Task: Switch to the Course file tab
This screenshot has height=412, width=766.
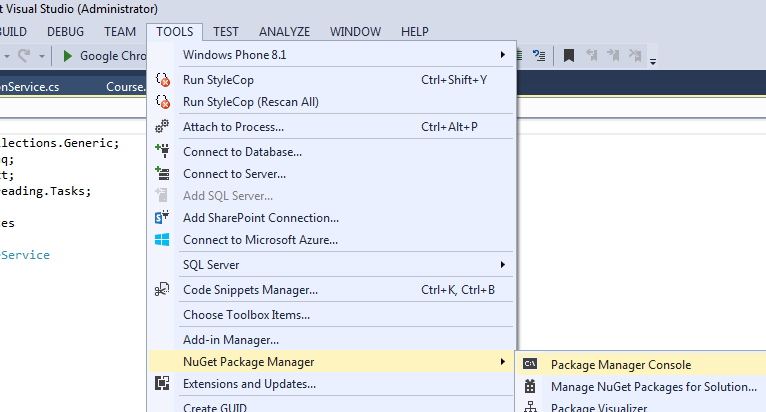Action: (126, 86)
